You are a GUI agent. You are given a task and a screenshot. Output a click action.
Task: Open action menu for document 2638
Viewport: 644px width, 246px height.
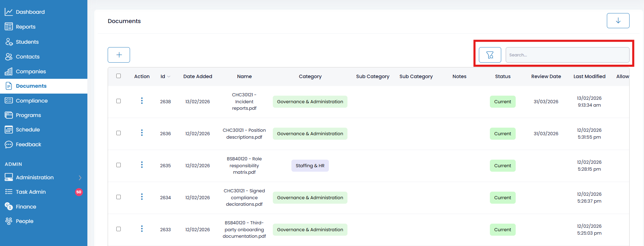point(142,101)
